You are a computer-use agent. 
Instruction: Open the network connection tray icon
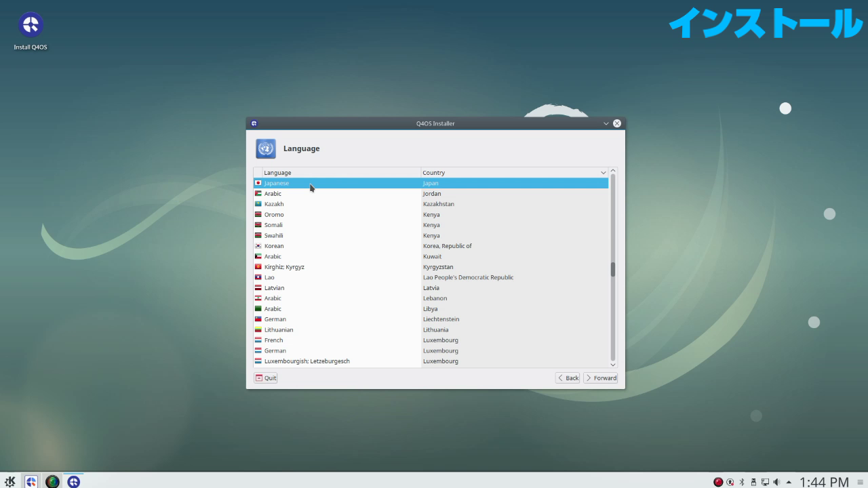point(765,482)
